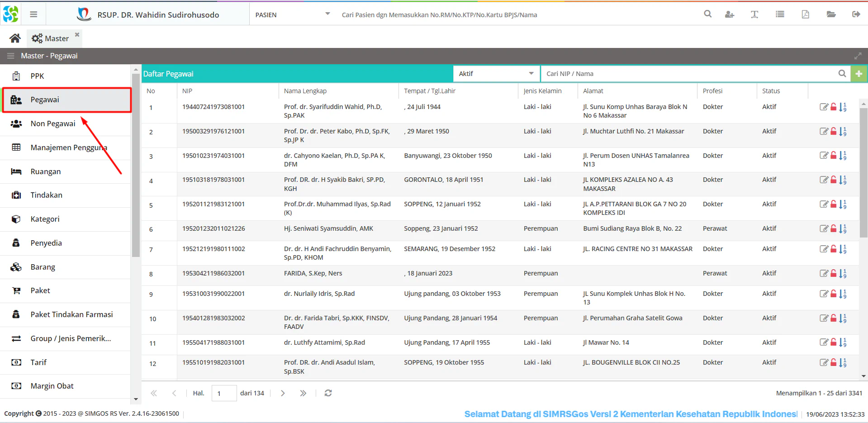Click the search magnifier icon in top bar
This screenshot has height=423, width=868.
click(x=708, y=14)
